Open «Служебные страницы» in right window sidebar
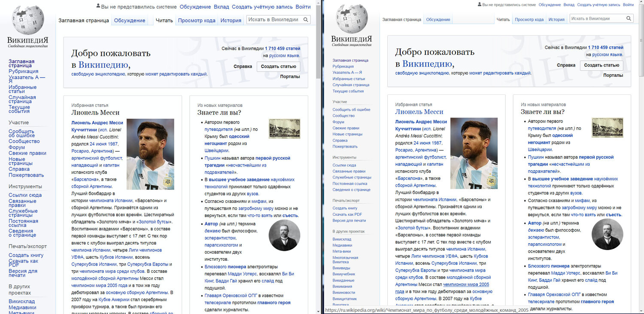 [x=352, y=177]
